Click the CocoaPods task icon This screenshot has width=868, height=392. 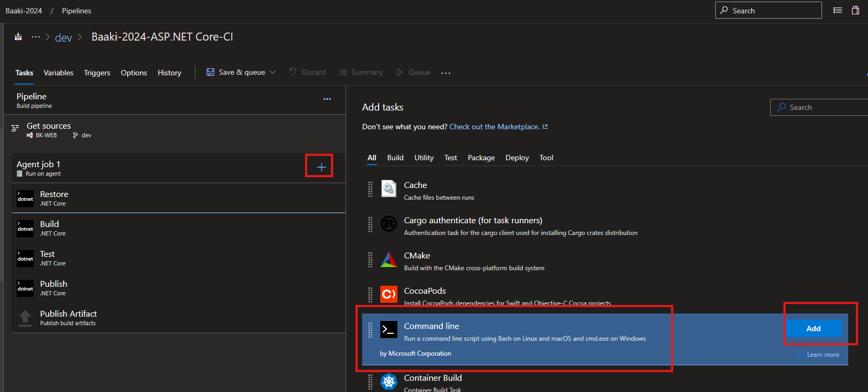pos(389,294)
